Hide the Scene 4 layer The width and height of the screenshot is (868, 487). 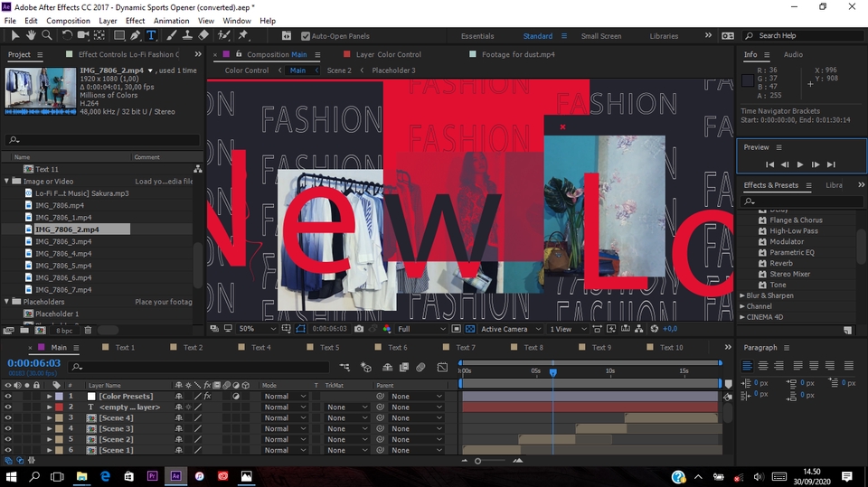8,417
